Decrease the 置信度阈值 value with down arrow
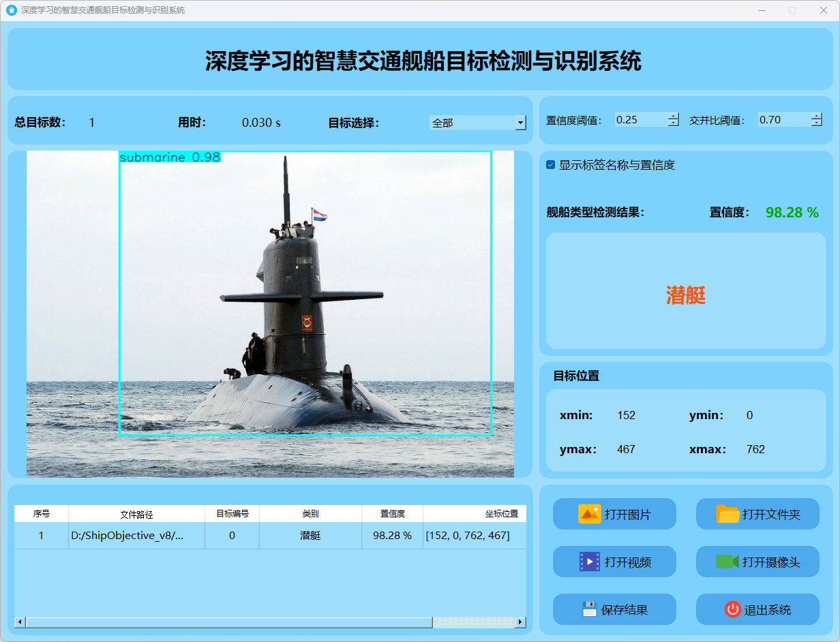 pyautogui.click(x=674, y=123)
